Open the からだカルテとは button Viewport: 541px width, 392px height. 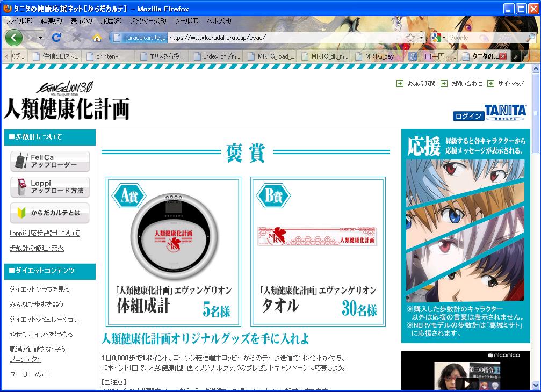pos(50,213)
